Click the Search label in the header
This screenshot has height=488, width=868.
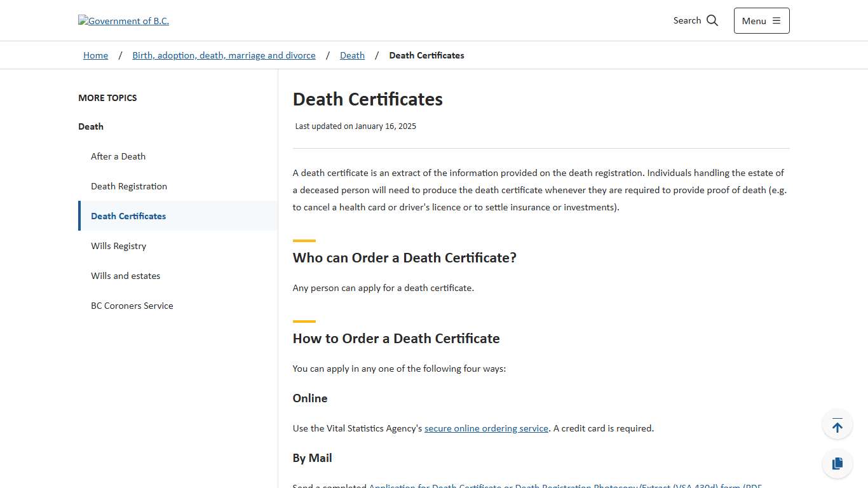click(x=686, y=20)
